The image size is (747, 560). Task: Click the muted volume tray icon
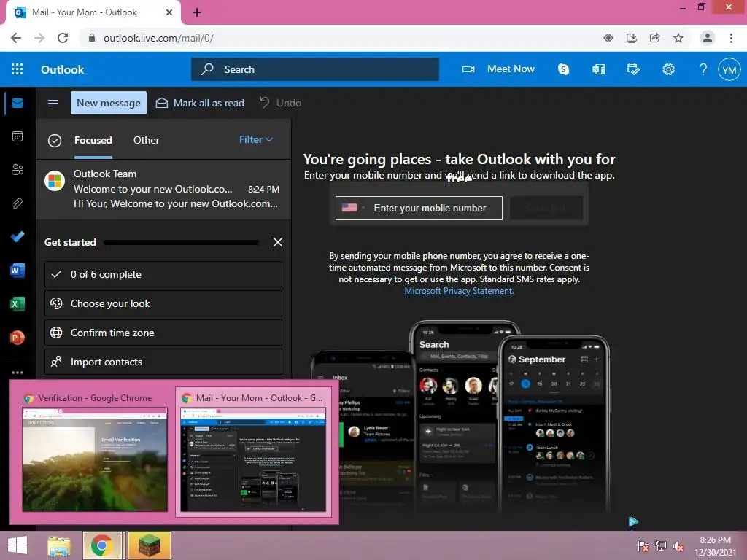point(678,546)
